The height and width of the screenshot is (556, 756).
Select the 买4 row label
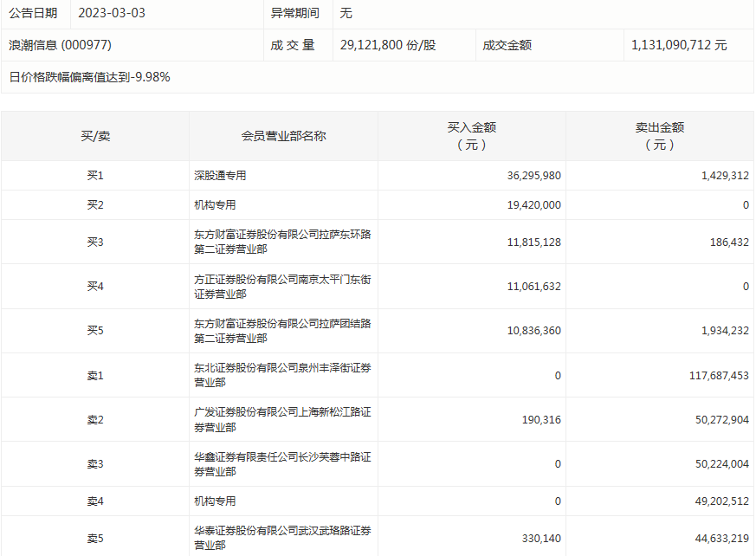[95, 287]
